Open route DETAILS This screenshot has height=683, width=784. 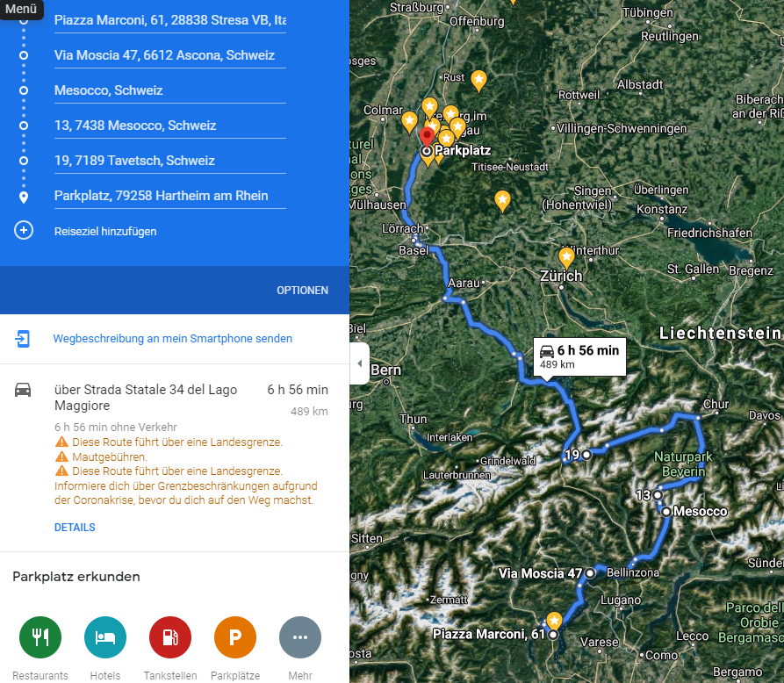(75, 528)
